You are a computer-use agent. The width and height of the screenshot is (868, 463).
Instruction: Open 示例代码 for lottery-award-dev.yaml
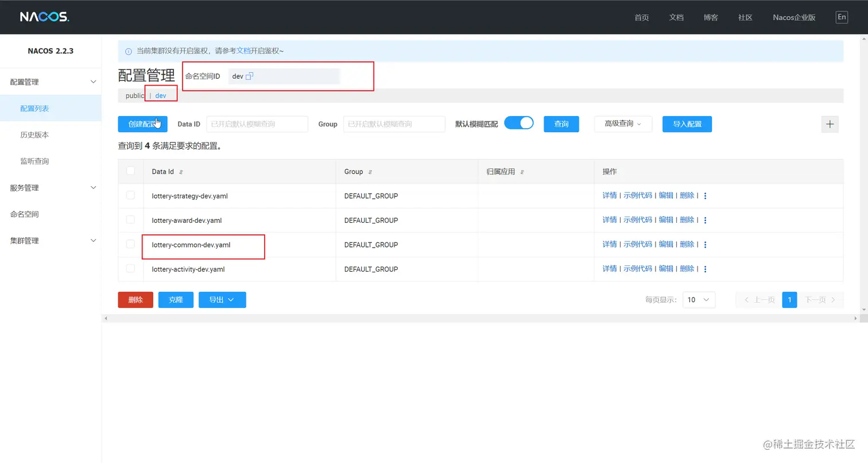[x=638, y=220]
